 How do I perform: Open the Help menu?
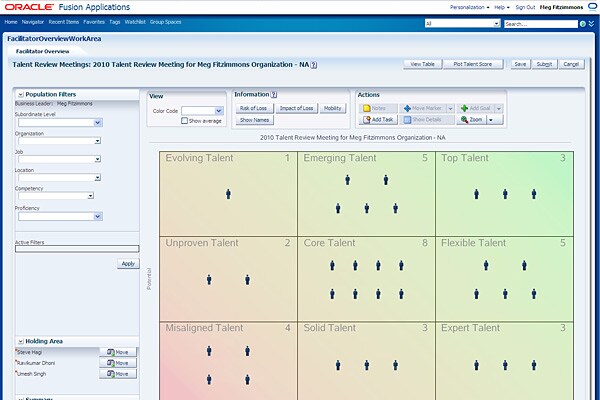[x=501, y=7]
